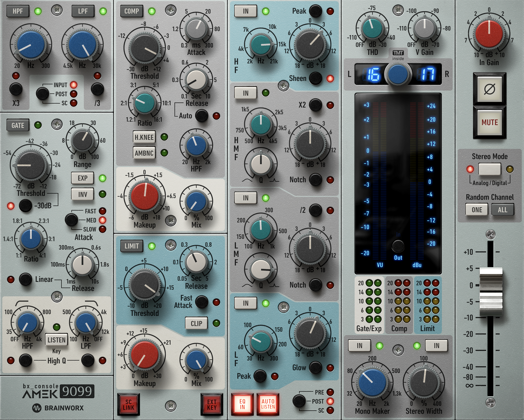Click the Stereo Mode Analog/Digital switch
This screenshot has width=524, height=420.
(x=489, y=169)
